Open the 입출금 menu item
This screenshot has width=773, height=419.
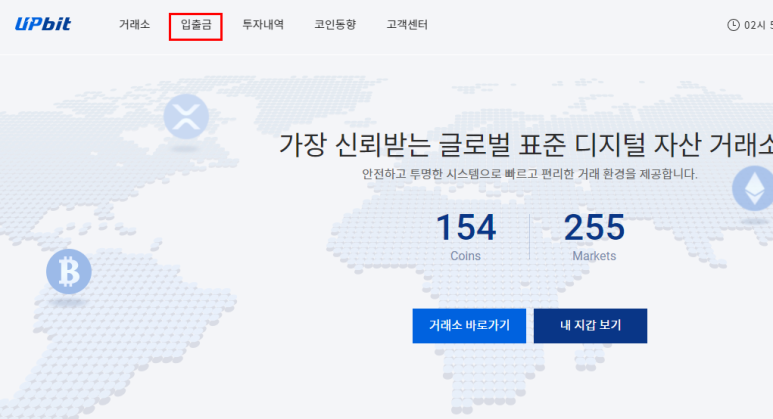coord(196,24)
